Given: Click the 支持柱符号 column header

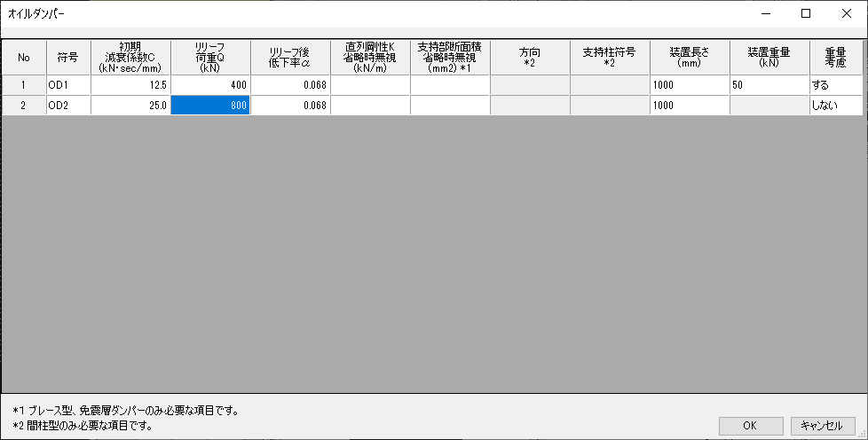Looking at the screenshot, I should [x=610, y=58].
